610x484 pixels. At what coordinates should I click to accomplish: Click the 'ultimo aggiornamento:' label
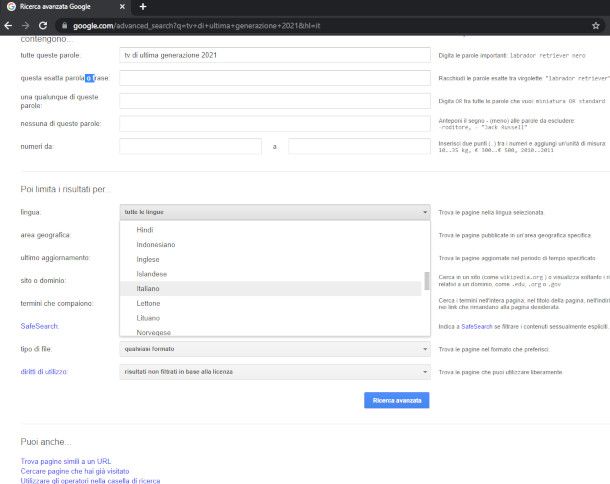(55, 258)
